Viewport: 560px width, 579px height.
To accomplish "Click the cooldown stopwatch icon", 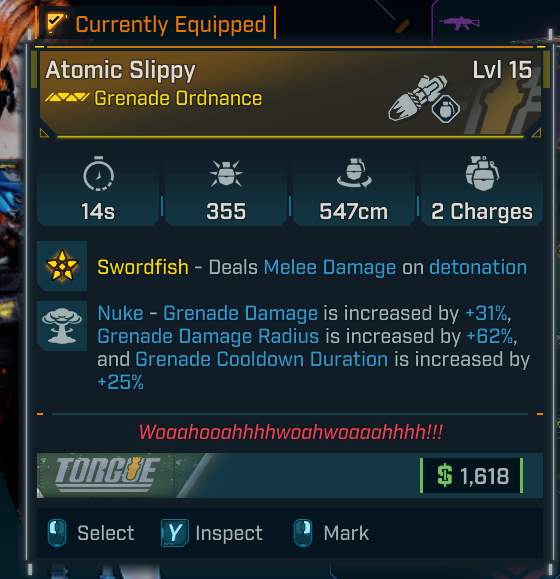I will 99,174.
